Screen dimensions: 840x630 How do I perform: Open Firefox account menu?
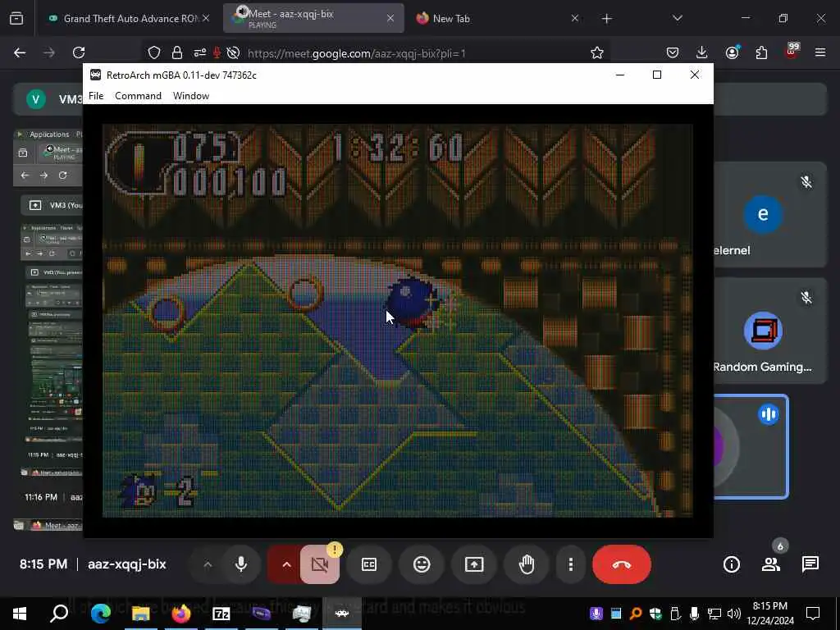point(732,52)
